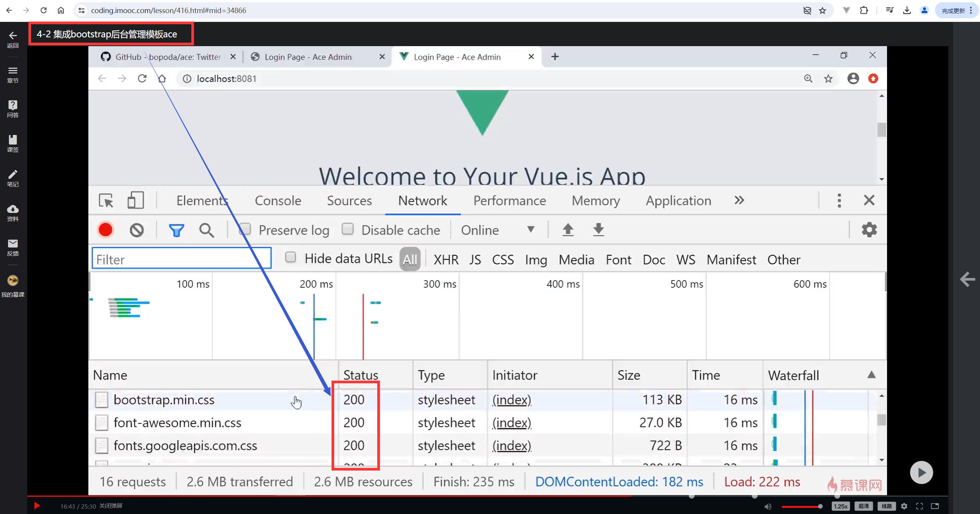
Task: Open the 1.25x playback speed menu
Action: click(x=840, y=506)
